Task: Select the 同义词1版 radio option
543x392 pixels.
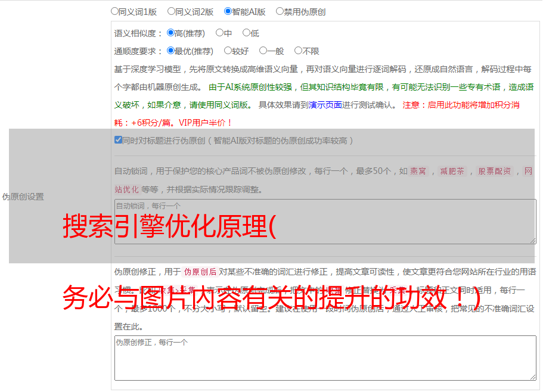Action: tap(114, 11)
